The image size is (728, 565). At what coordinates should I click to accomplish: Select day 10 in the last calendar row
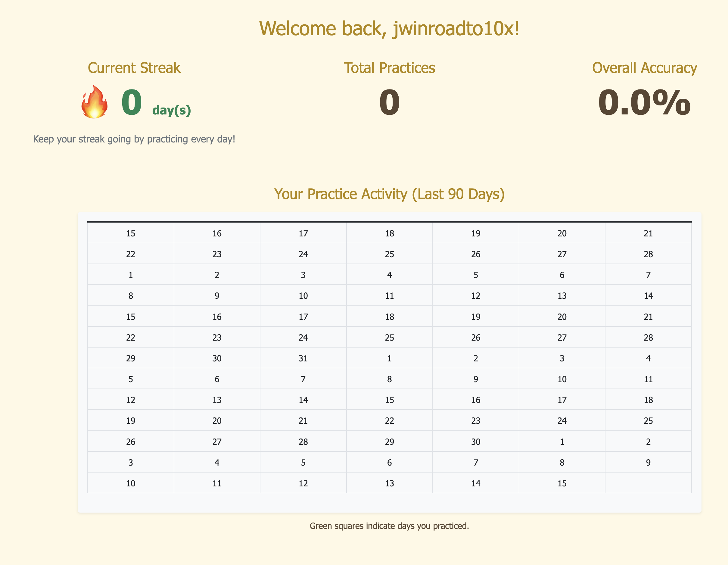(x=131, y=483)
